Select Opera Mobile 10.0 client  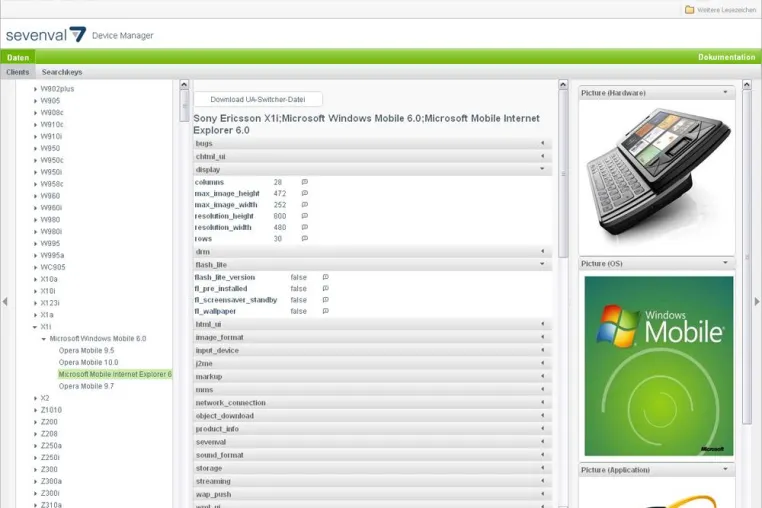click(x=88, y=363)
